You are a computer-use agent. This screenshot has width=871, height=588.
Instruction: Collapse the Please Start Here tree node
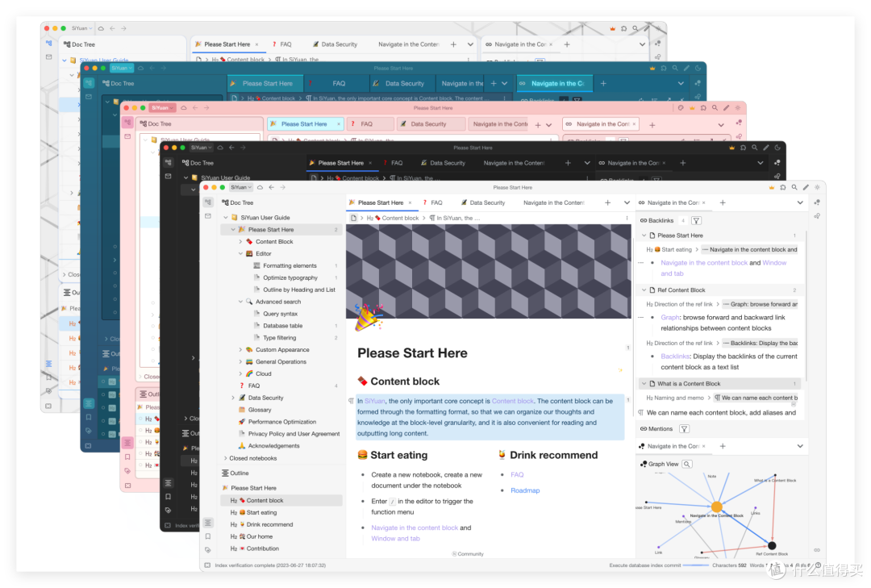click(233, 230)
